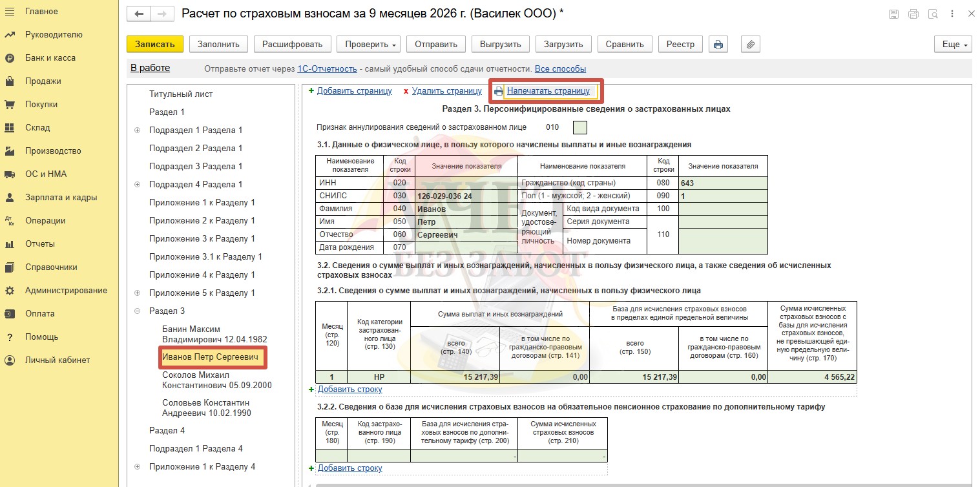Viewport: 980px width, 487px height.
Task: Collapse the Раздел 3 tree node
Action: point(137,311)
